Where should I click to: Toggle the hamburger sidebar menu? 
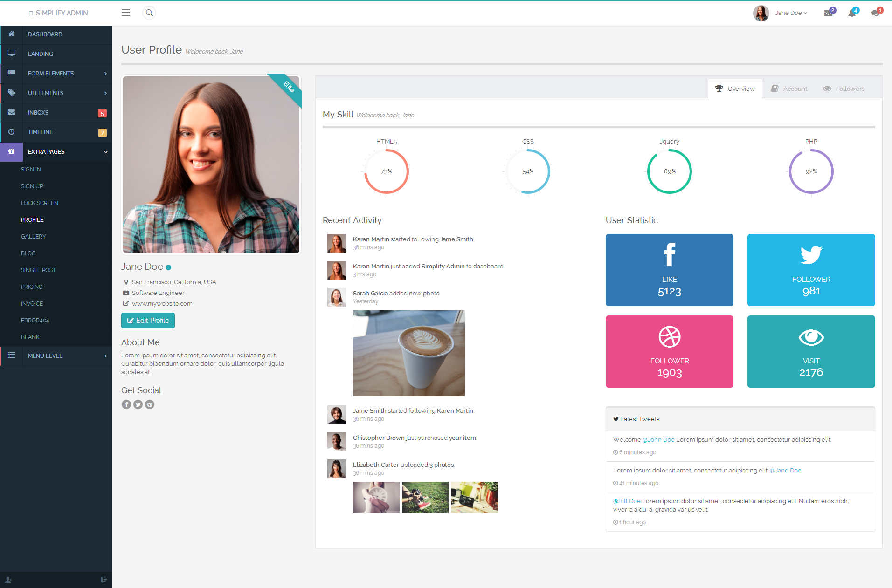click(126, 13)
